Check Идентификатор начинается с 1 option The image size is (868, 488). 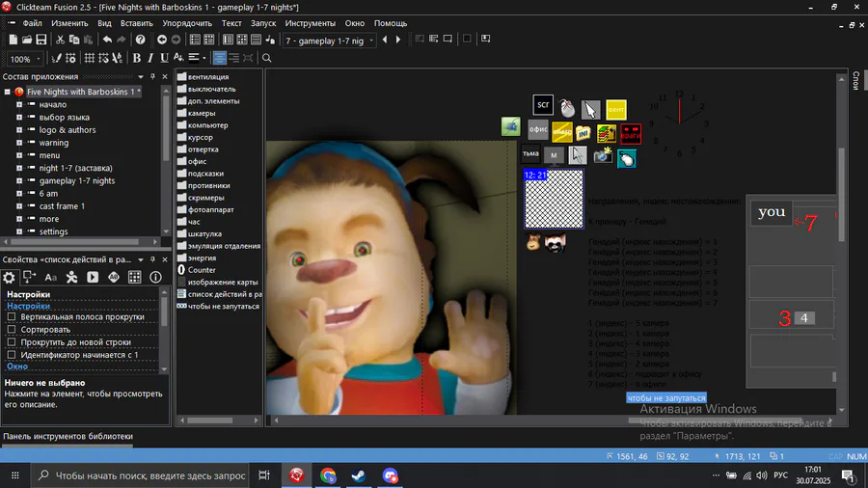pos(12,355)
